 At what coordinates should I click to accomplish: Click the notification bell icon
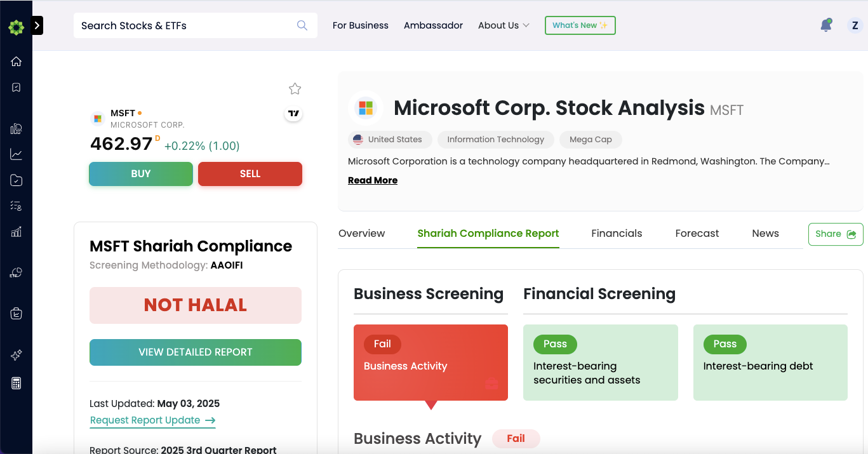[825, 25]
